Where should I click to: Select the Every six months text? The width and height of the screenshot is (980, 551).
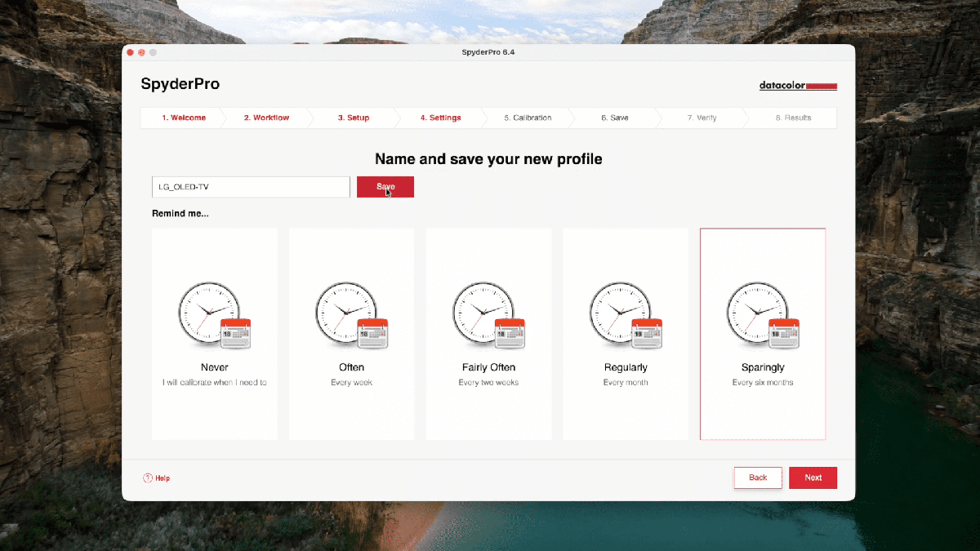click(x=763, y=383)
